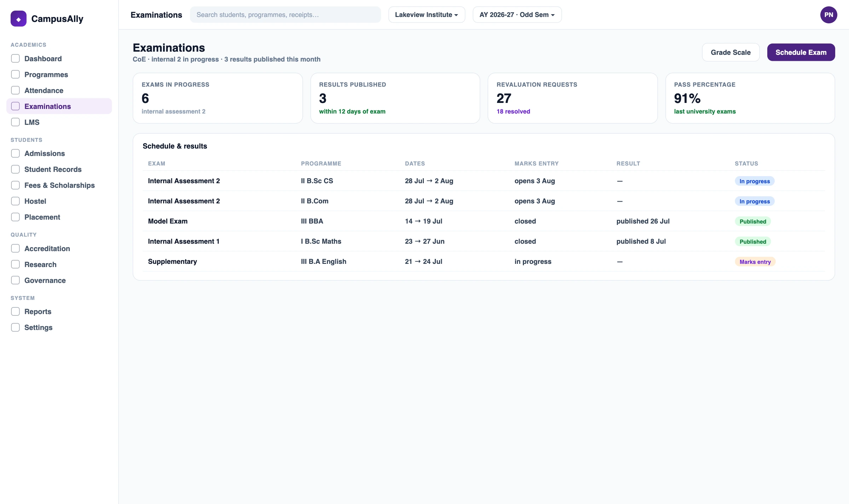Click the Hostel sidebar icon
849x504 pixels.
coord(15,201)
